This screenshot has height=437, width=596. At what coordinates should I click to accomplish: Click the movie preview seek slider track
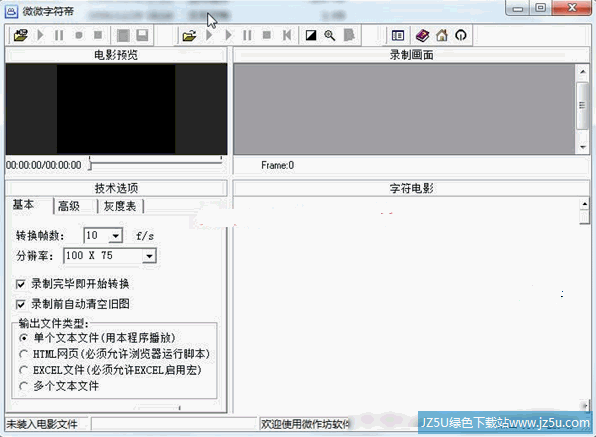(157, 163)
